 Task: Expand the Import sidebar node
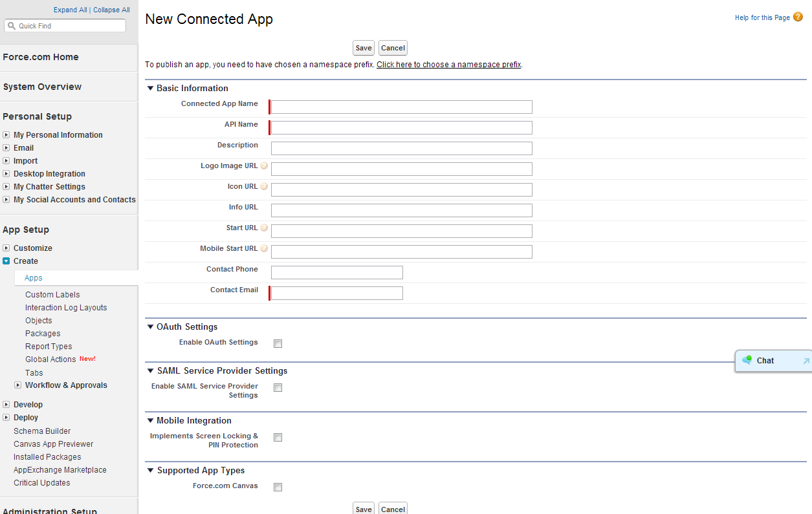click(x=6, y=161)
